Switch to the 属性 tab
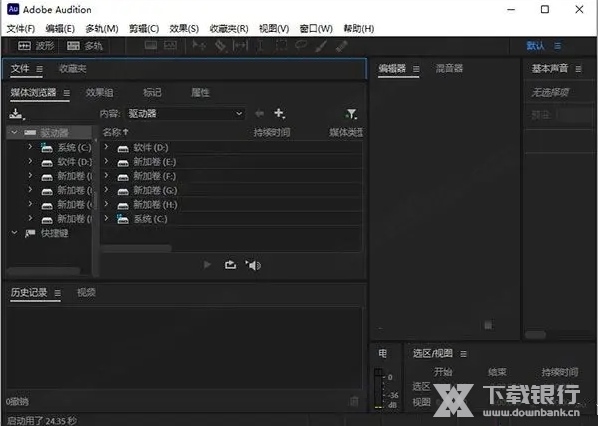This screenshot has width=598, height=426. [200, 93]
